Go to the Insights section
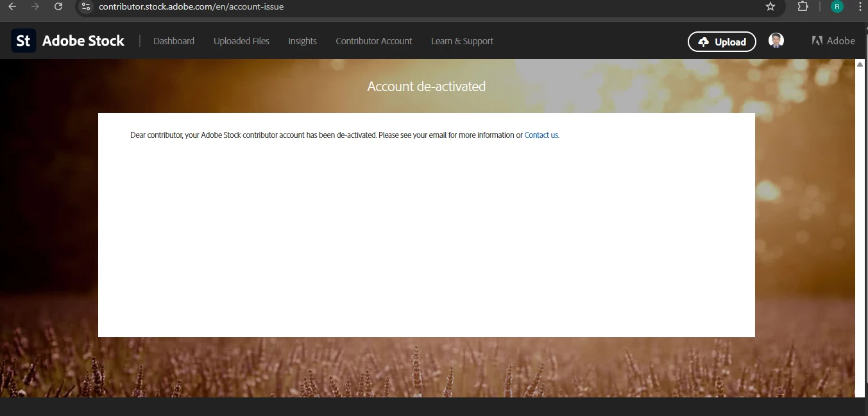The image size is (868, 416). [x=302, y=41]
